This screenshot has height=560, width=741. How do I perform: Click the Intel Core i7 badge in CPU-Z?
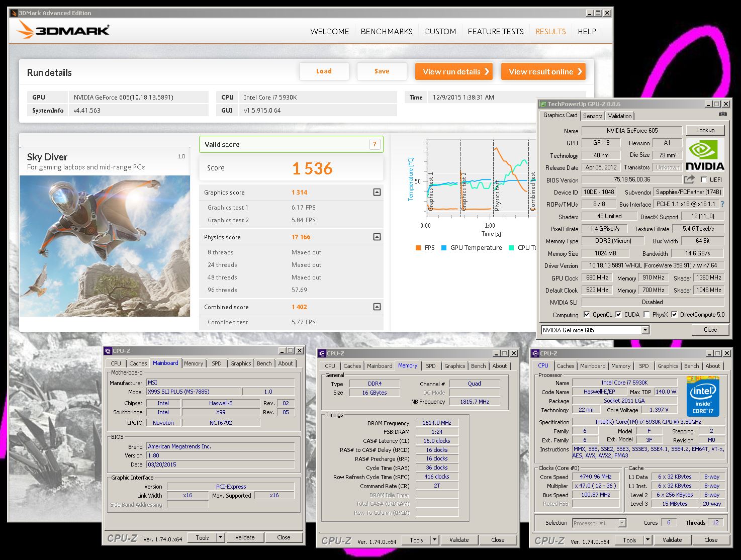tap(703, 396)
